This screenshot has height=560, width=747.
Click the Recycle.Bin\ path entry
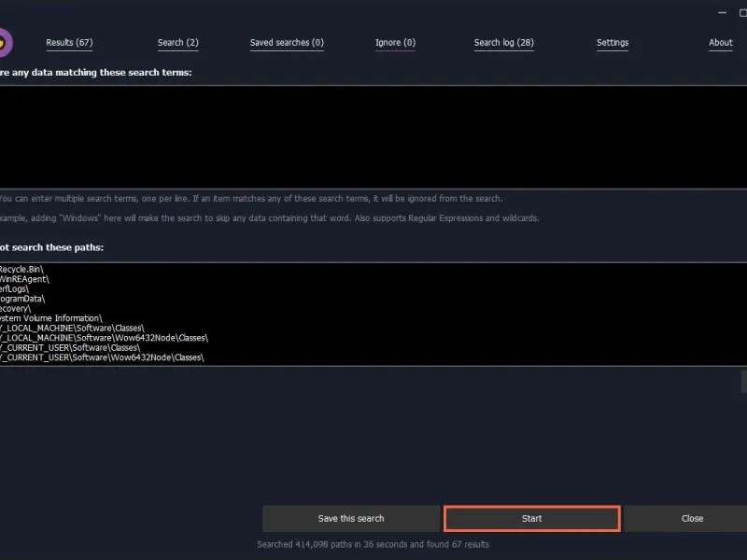pos(21,269)
